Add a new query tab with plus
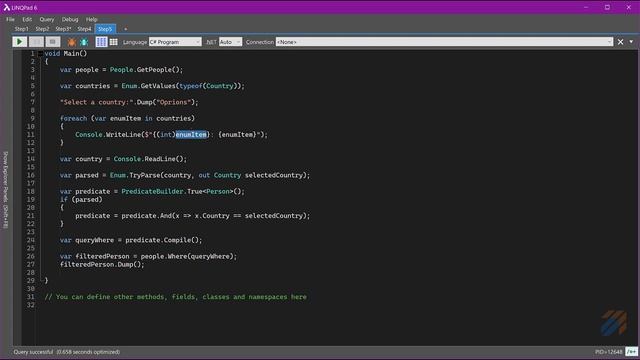Viewport: 640px width, 360px height. click(x=125, y=29)
